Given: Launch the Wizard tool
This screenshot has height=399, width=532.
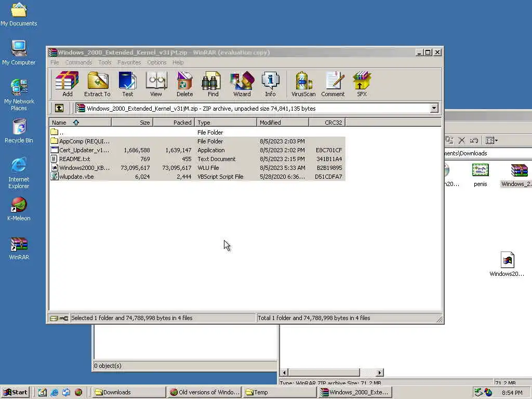Looking at the screenshot, I should click(x=242, y=84).
